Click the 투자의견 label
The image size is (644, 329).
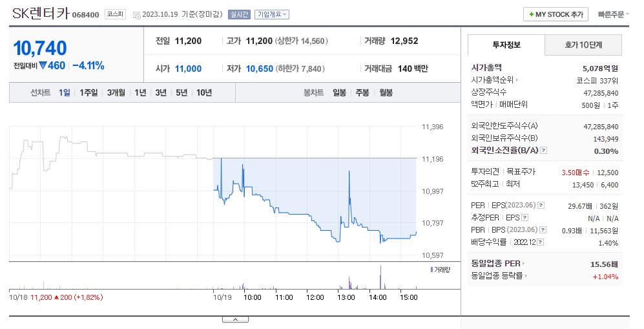point(485,171)
